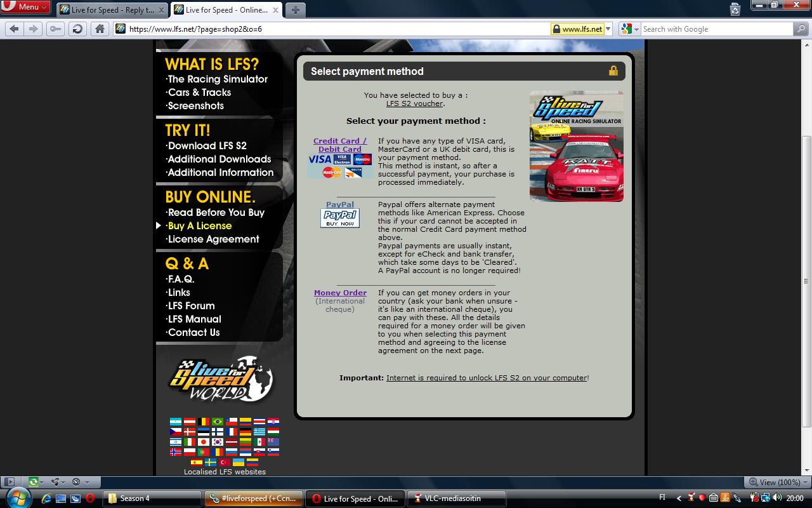Image resolution: width=812 pixels, height=508 pixels.
Task: Click the search magnifier button
Action: 801,29
